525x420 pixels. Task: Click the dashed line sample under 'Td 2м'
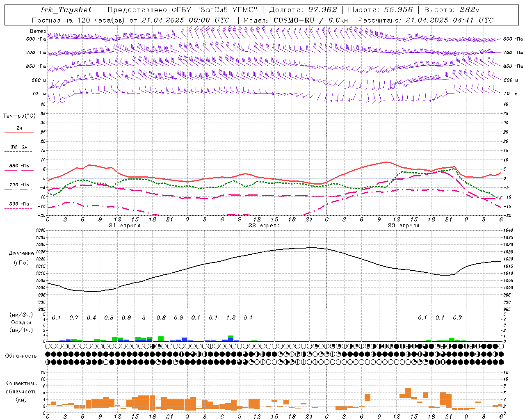[19, 152]
